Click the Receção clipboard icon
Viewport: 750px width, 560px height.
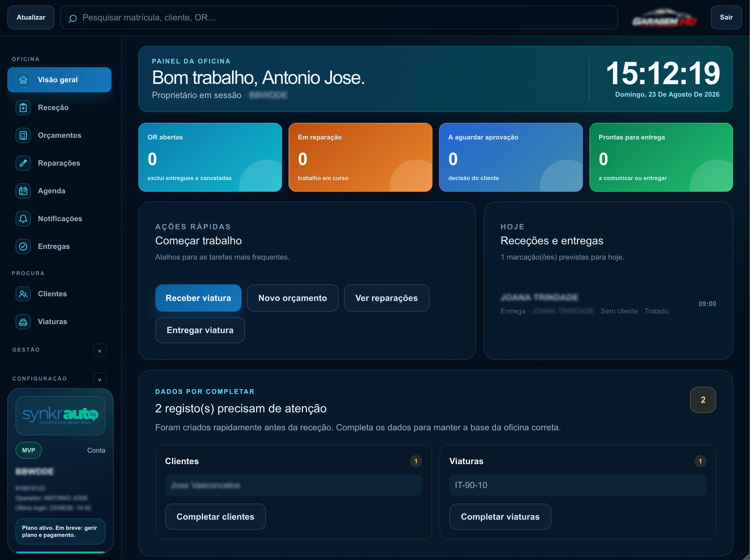pyautogui.click(x=23, y=107)
